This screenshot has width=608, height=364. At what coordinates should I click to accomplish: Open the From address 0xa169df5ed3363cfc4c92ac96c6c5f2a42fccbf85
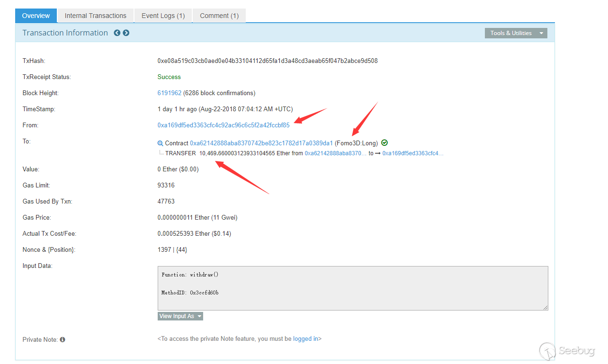point(224,125)
